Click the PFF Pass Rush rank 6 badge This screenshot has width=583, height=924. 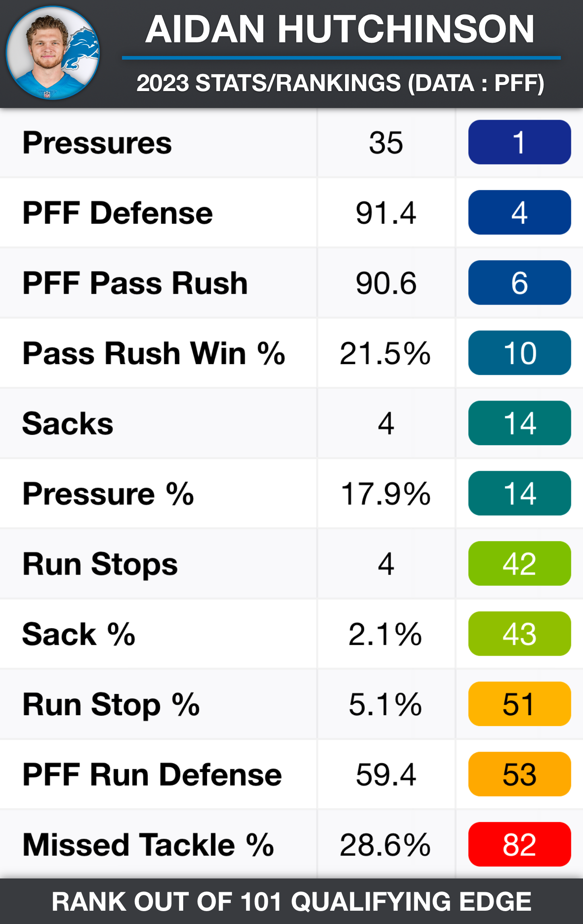pos(519,282)
